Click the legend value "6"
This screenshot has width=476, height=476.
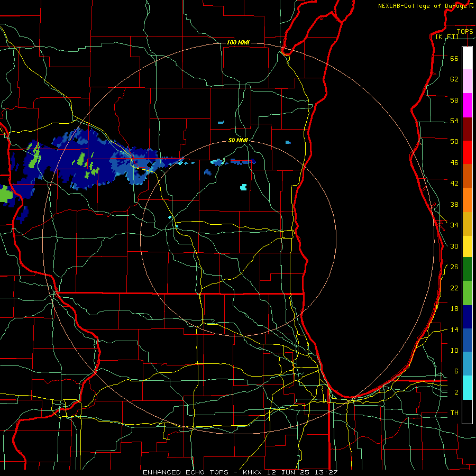pos(456,371)
